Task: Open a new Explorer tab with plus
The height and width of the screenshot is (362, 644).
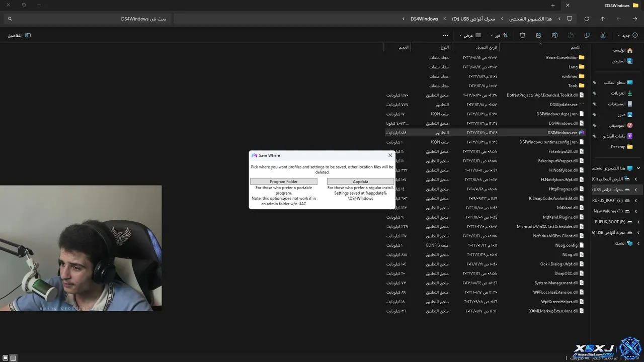Action: click(553, 6)
